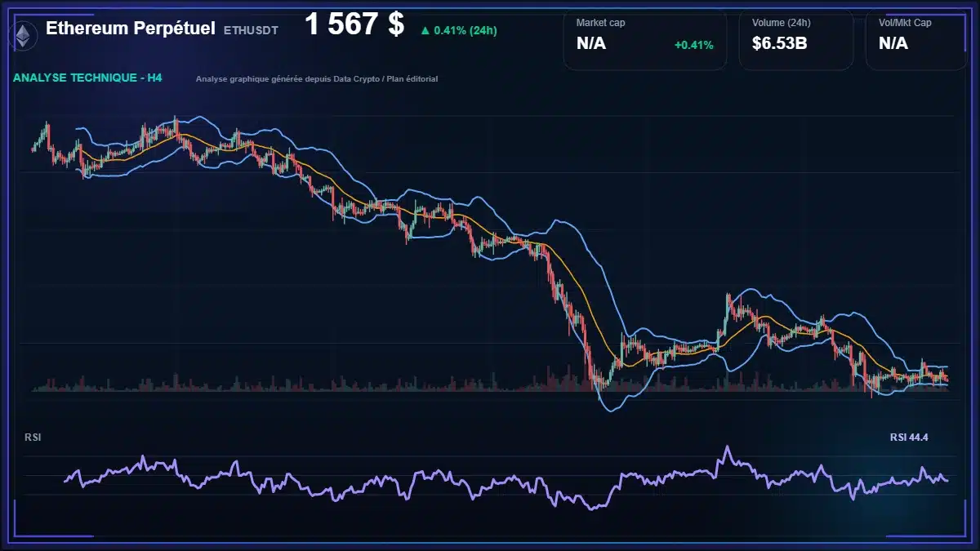Click the Market cap label
The height and width of the screenshot is (551, 980).
[602, 23]
